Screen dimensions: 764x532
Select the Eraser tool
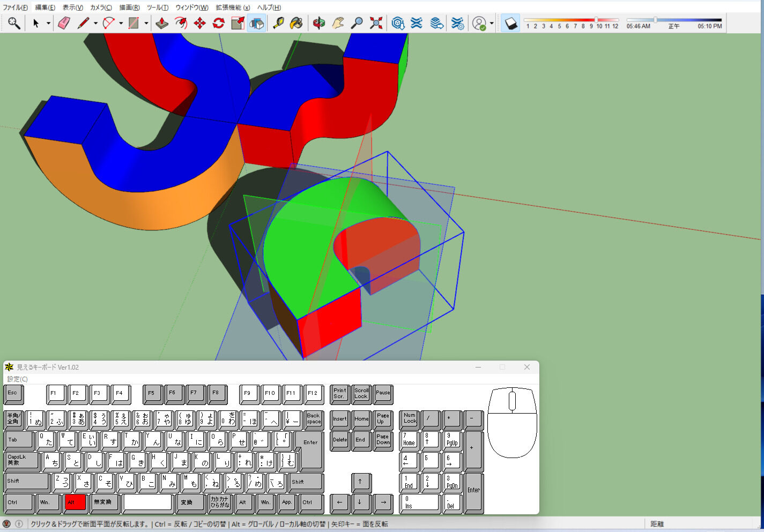(64, 23)
